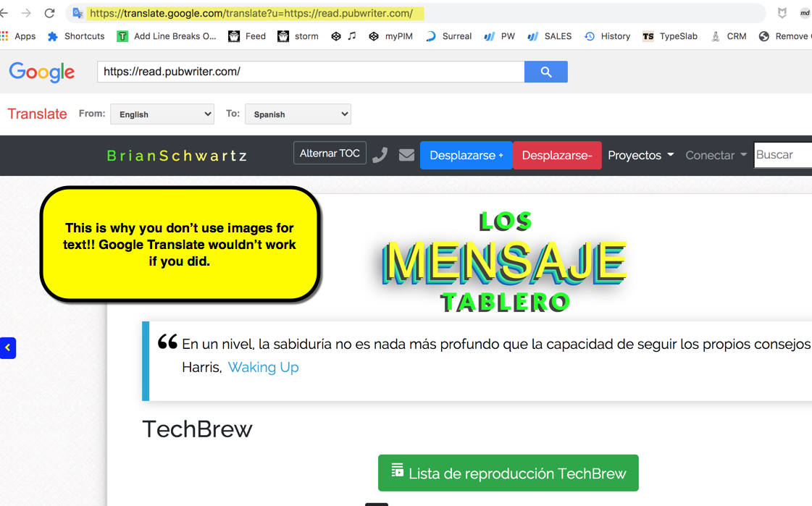This screenshot has height=506, width=812.
Task: Open the History bookmark
Action: coord(608,36)
